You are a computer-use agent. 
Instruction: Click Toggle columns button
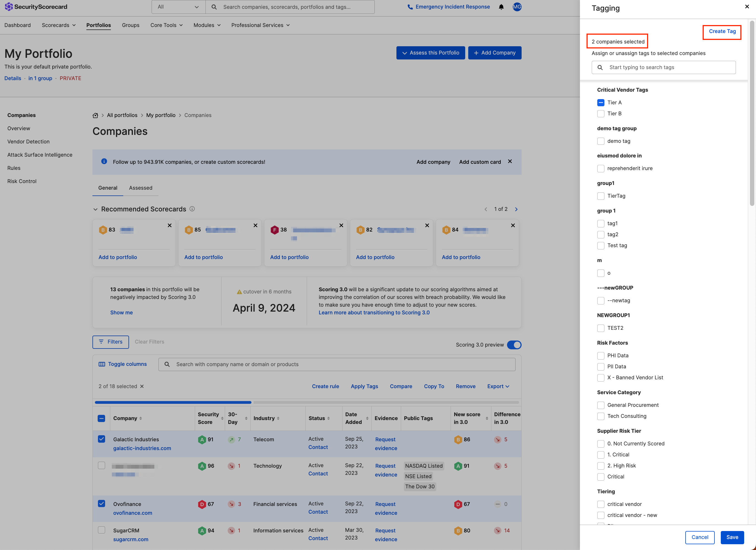click(x=123, y=364)
